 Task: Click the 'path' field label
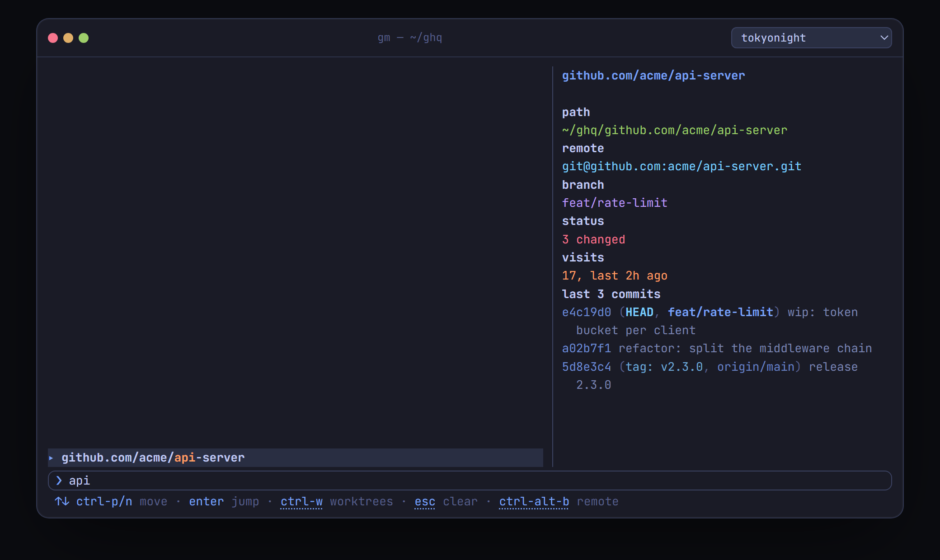576,112
